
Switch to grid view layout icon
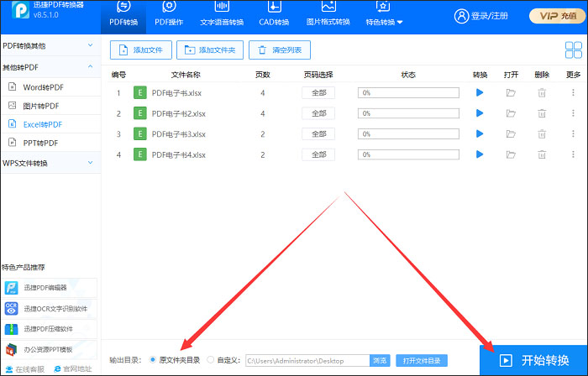click(574, 50)
